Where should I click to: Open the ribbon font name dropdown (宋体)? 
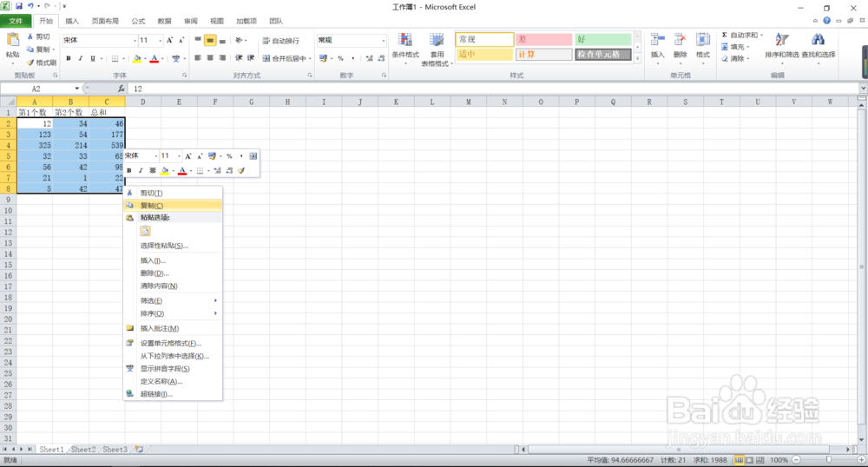click(135, 41)
